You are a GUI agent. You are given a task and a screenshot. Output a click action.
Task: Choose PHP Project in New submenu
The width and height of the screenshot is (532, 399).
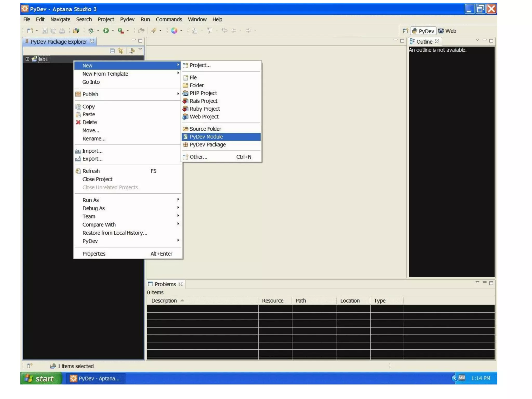[x=221, y=93]
